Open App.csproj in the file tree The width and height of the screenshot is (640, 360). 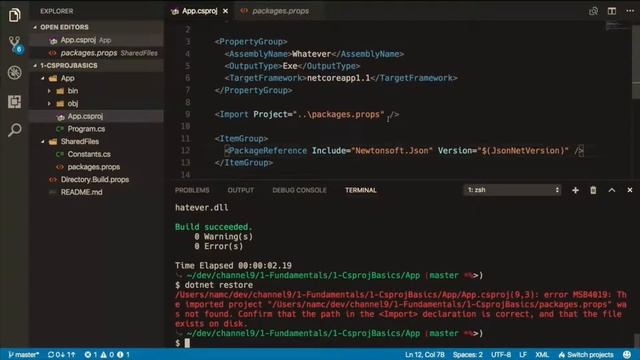click(x=97, y=116)
